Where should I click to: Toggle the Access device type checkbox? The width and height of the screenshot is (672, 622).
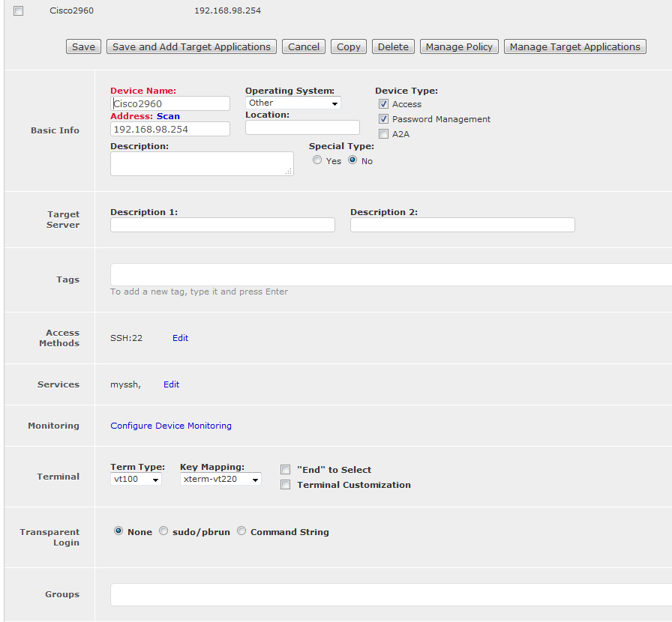coord(383,104)
